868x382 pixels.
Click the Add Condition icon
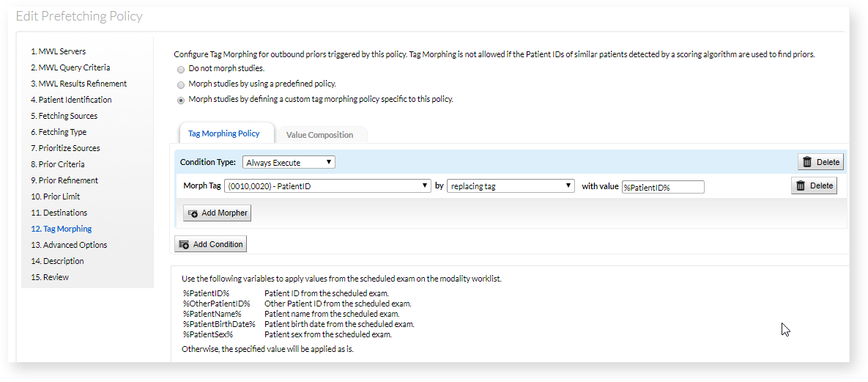pyautogui.click(x=185, y=245)
